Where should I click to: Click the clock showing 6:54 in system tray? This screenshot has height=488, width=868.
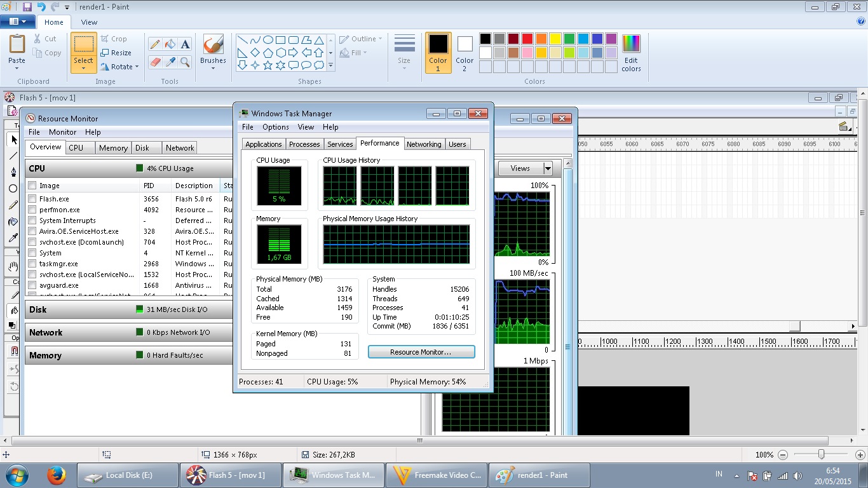point(833,471)
